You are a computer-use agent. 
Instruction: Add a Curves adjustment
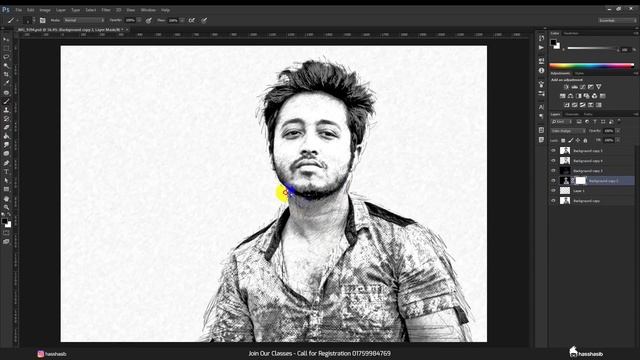[582, 87]
